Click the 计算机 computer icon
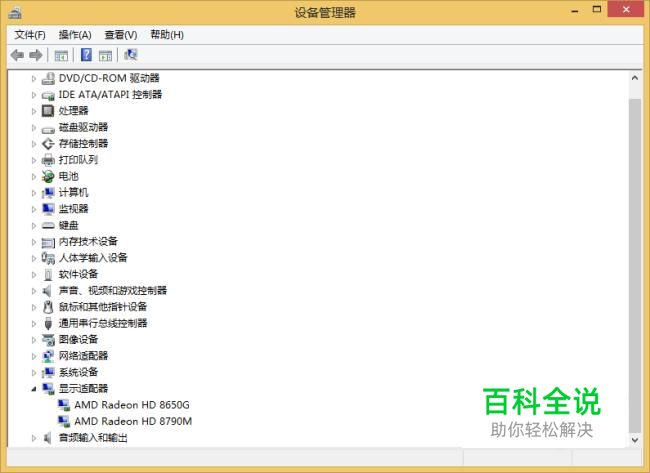This screenshot has width=650, height=473. pos(48,193)
